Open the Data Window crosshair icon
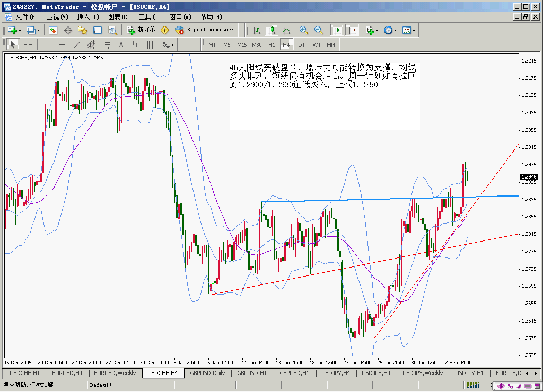 pos(68,30)
